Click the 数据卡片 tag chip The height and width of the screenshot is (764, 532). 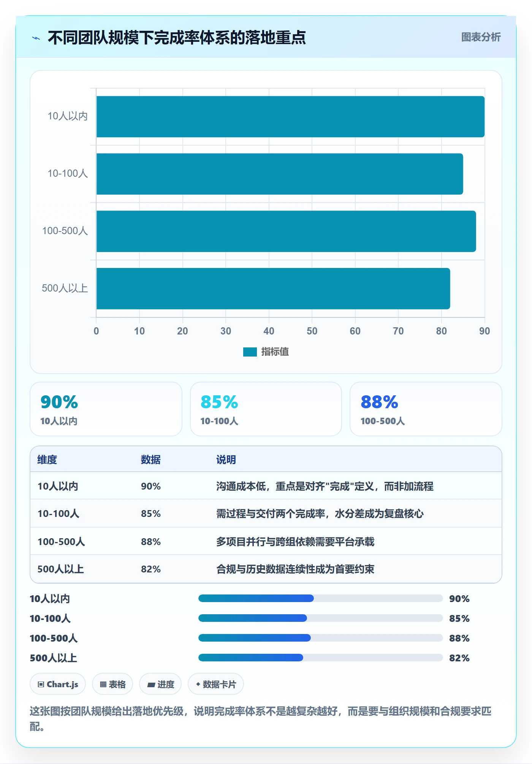[216, 684]
